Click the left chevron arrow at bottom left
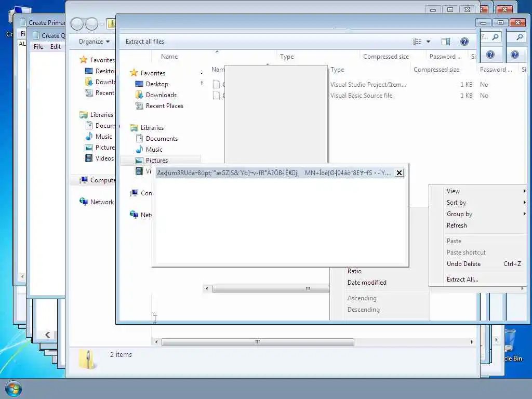532x399 pixels. pos(47,335)
